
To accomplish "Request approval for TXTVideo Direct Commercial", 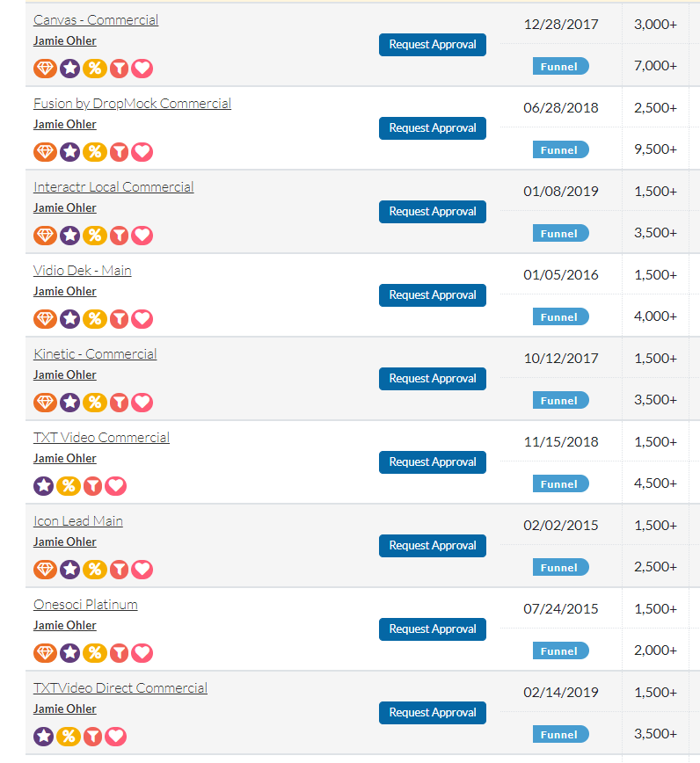I will 432,713.
